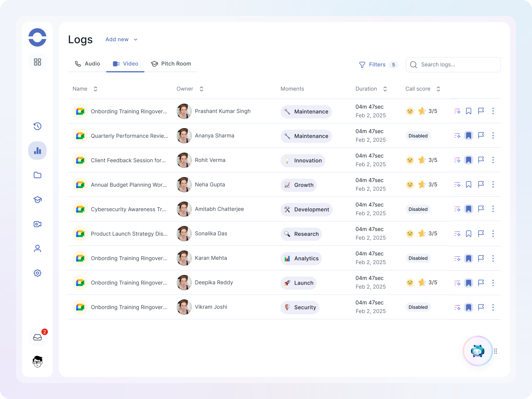
Task: Click the AI summary icon for Prashant Kumar Singh
Action: (x=457, y=111)
